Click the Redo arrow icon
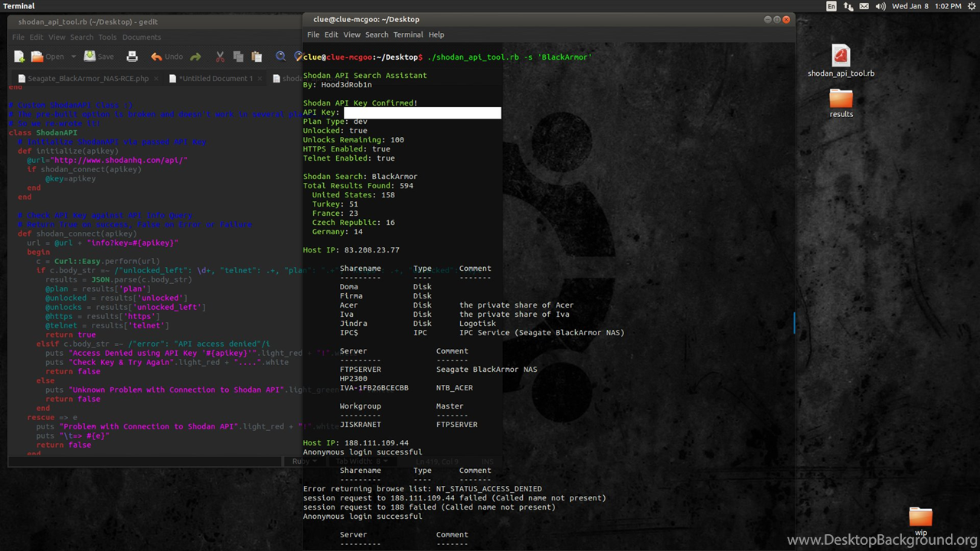 pos(196,57)
